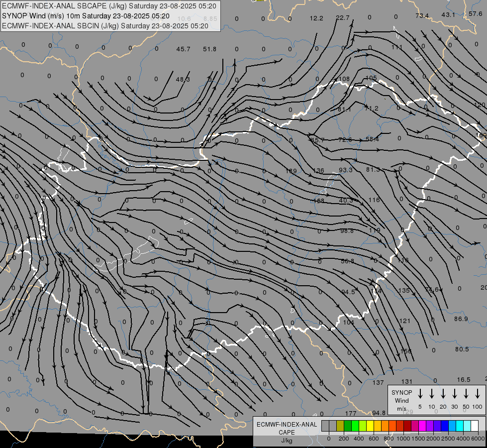487x448 pixels.
Task: Click the 20 m/s wind arrow in legend
Action: pos(443,393)
